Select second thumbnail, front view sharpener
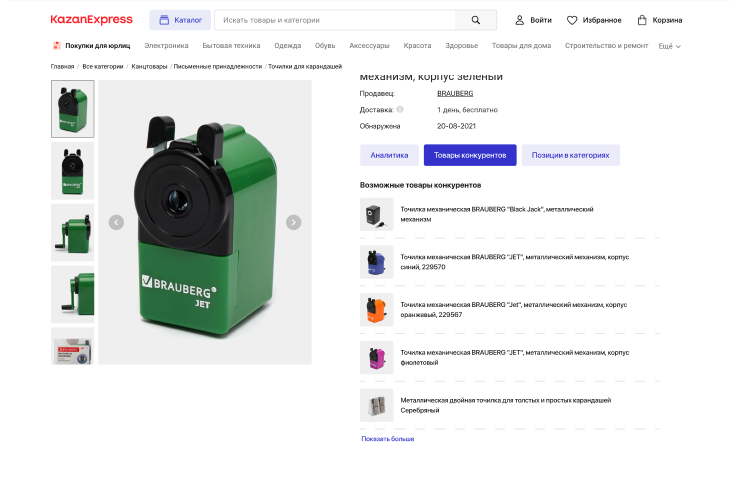This screenshot has height=480, width=738. tap(72, 171)
